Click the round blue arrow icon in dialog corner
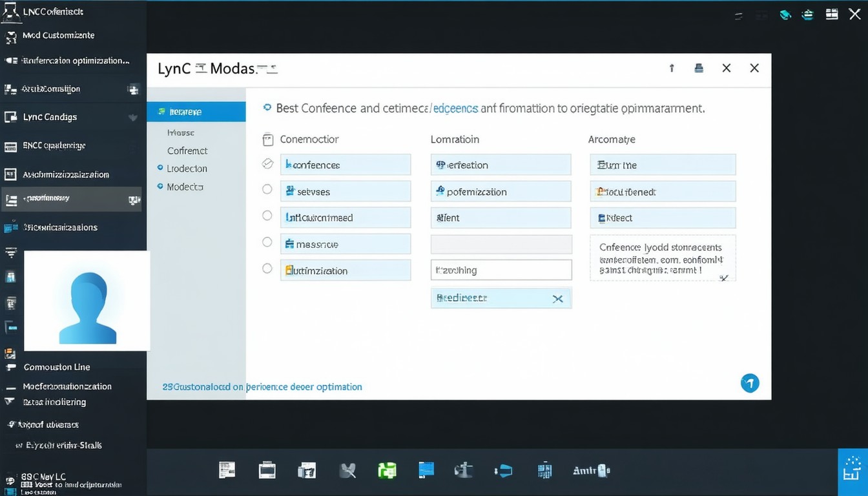This screenshot has width=868, height=496. (749, 383)
